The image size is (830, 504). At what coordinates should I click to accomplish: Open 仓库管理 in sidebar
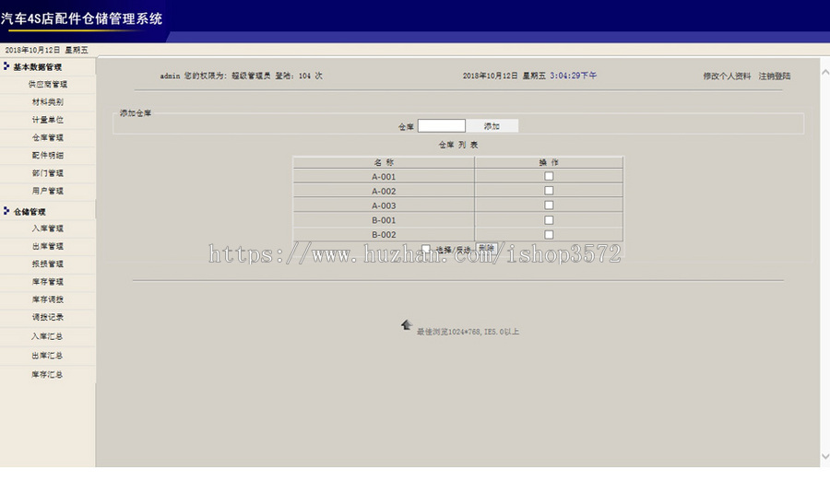[x=48, y=137]
